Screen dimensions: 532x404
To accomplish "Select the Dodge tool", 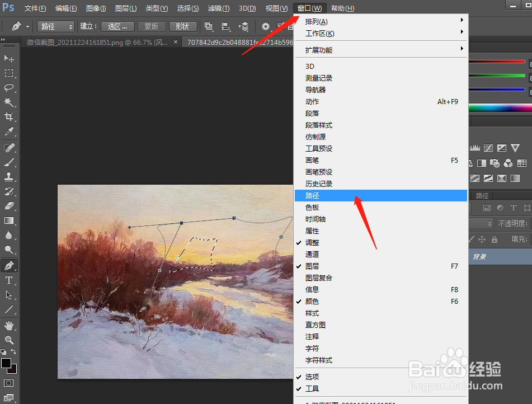I will coord(9,250).
